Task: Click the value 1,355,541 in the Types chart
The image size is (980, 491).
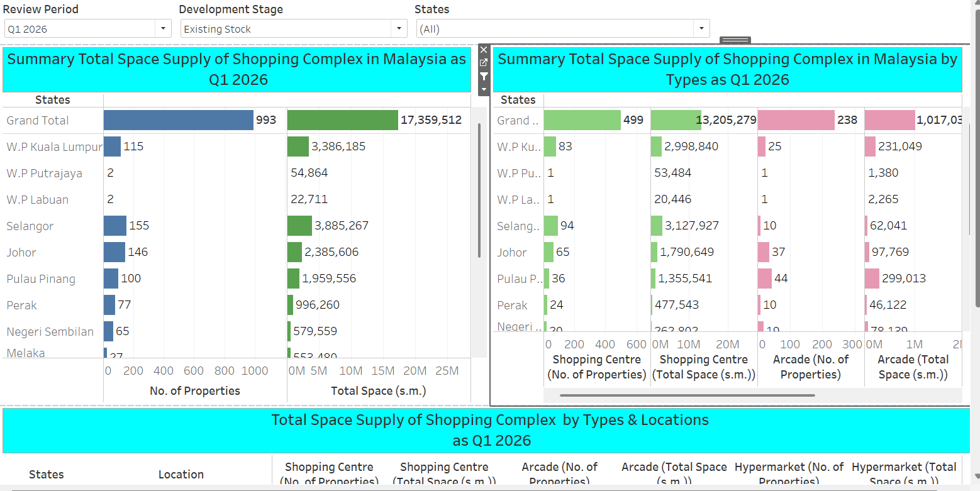Action: tap(685, 279)
